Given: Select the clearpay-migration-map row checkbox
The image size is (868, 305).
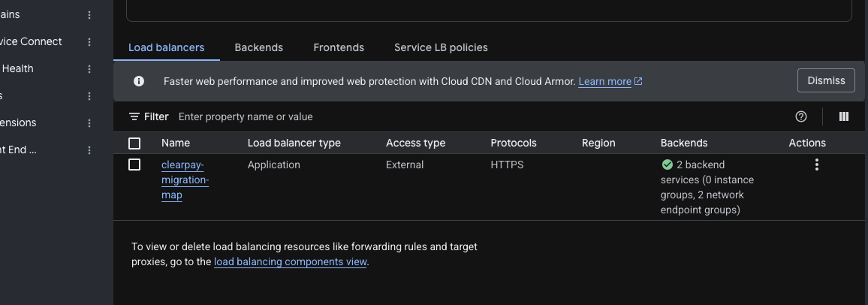Looking at the screenshot, I should [x=134, y=165].
